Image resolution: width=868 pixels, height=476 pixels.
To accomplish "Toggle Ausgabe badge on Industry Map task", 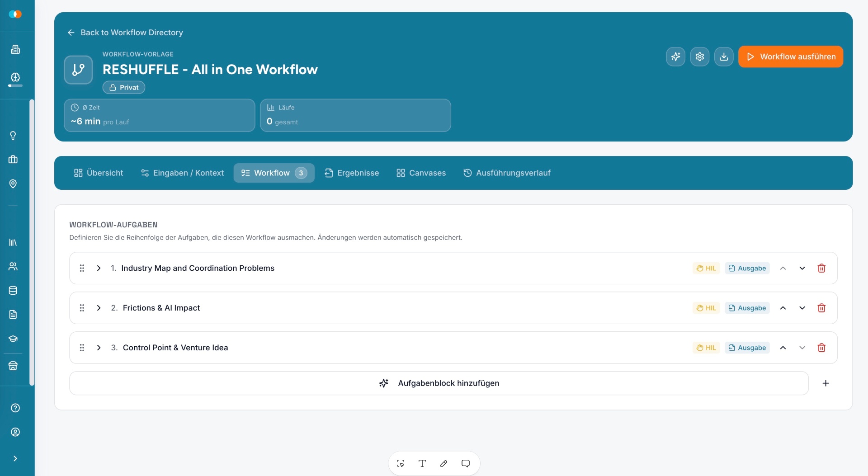I will (747, 268).
